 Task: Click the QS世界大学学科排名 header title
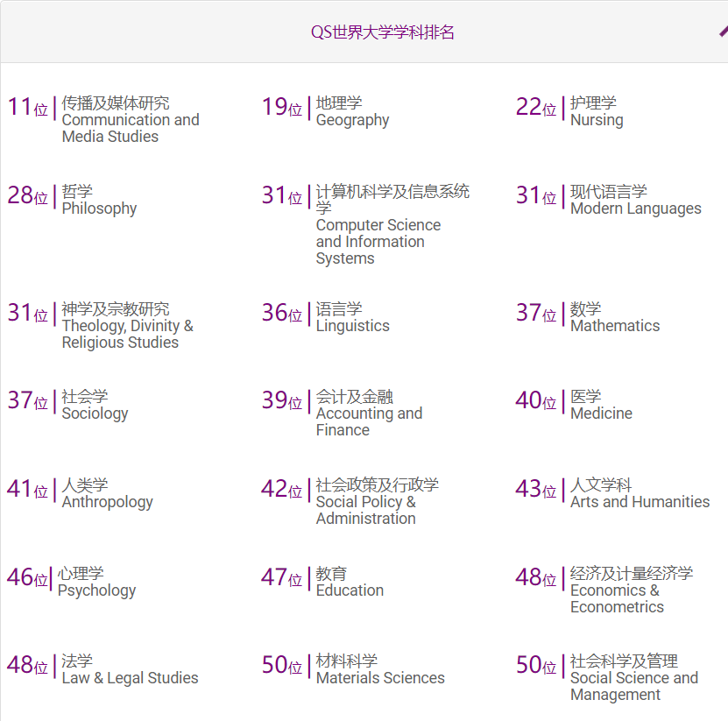coord(383,32)
